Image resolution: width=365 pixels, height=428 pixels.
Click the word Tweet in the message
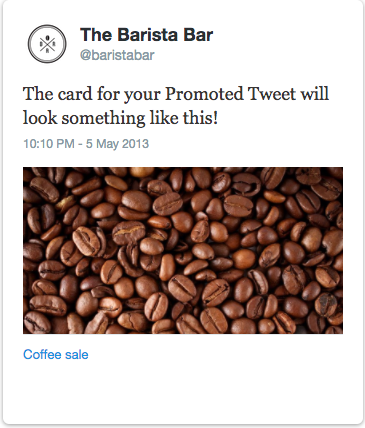pos(272,94)
